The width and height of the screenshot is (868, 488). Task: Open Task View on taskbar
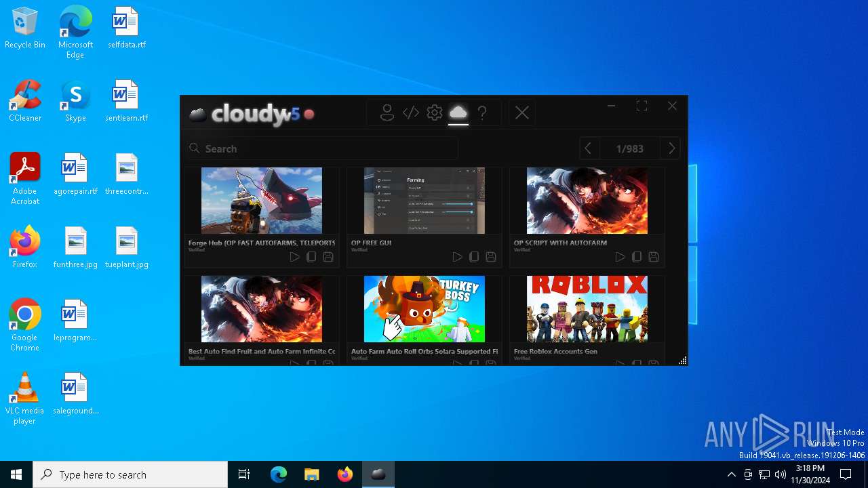coord(244,474)
